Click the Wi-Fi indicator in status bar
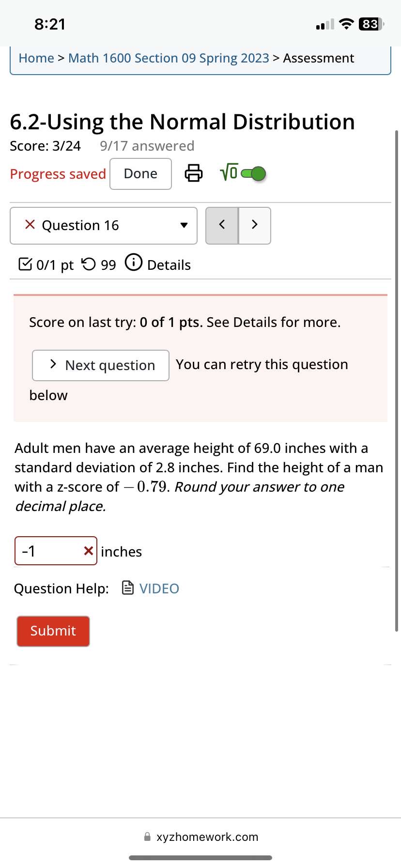The image size is (401, 868). click(x=347, y=23)
